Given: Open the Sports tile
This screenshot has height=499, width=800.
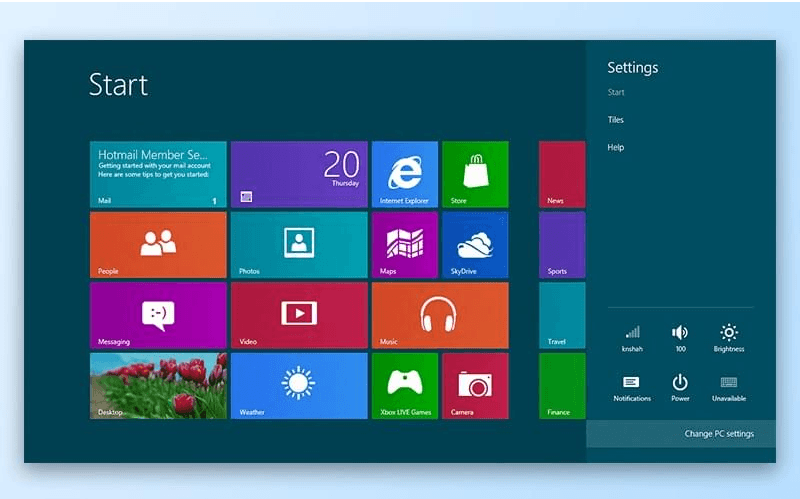Looking at the screenshot, I should tap(562, 245).
